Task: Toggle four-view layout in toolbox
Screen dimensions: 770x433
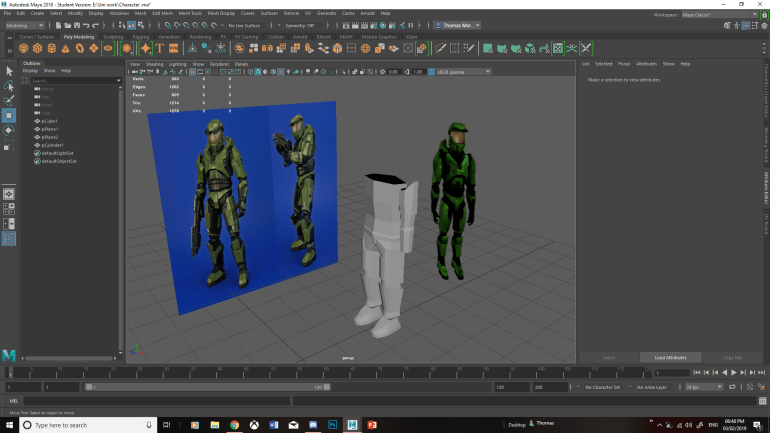Action: coord(9,209)
